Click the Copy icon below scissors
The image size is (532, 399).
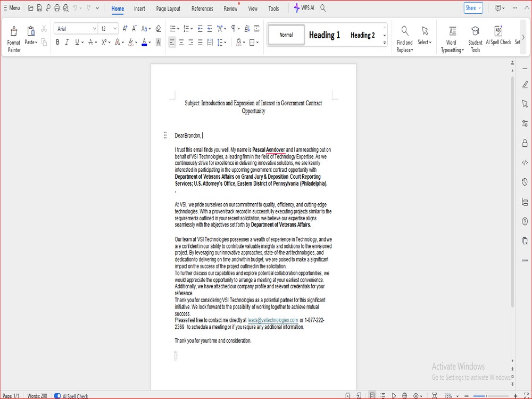44,42
